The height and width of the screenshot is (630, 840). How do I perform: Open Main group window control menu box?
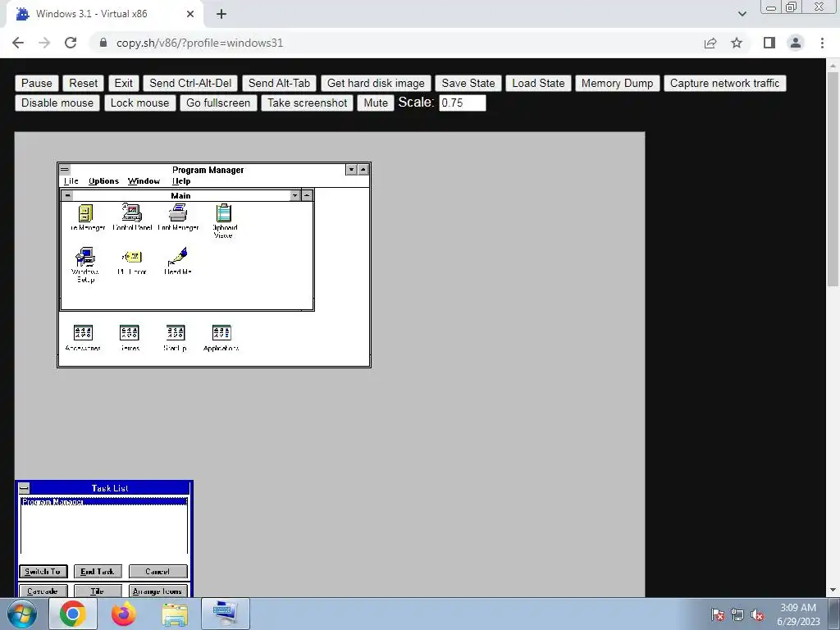[x=67, y=195]
